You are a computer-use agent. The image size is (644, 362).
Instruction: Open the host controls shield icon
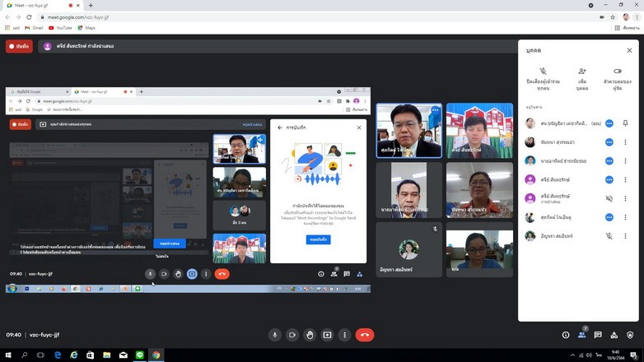(x=630, y=335)
